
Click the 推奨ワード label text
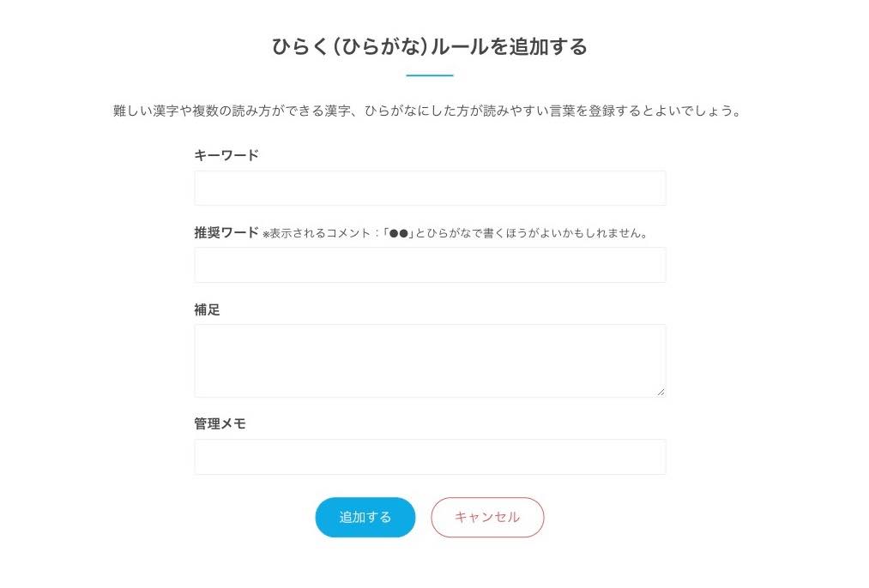coord(226,232)
